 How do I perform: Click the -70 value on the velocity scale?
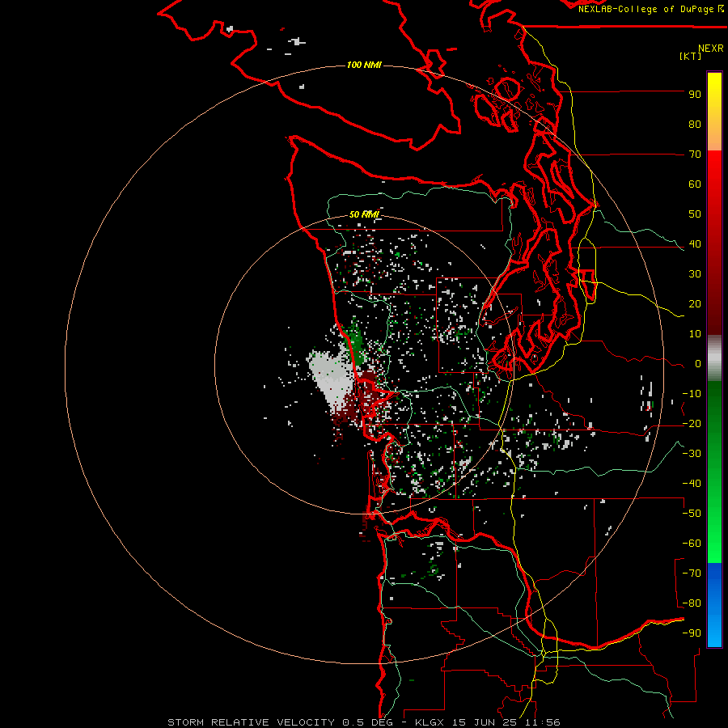click(692, 574)
